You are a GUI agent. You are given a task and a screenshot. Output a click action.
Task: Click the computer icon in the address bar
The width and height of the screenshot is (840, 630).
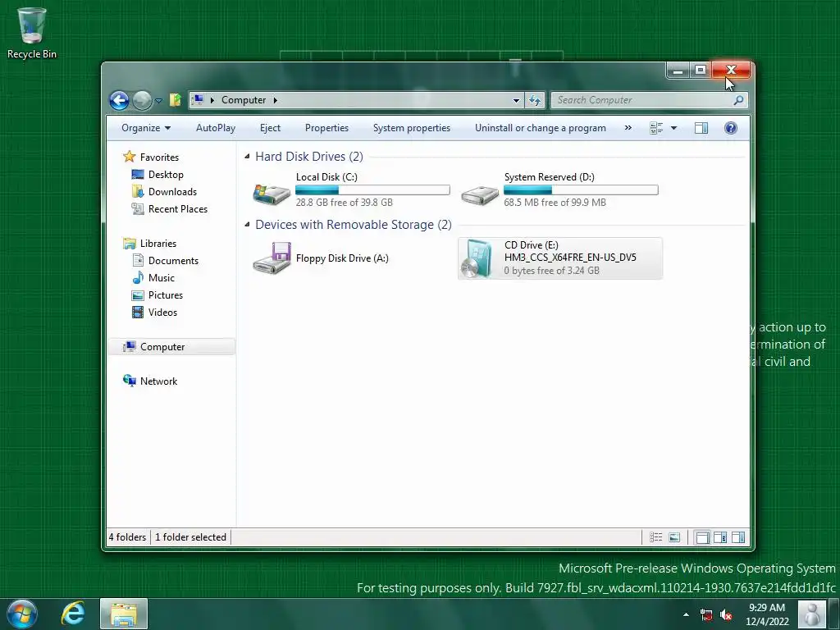[199, 99]
